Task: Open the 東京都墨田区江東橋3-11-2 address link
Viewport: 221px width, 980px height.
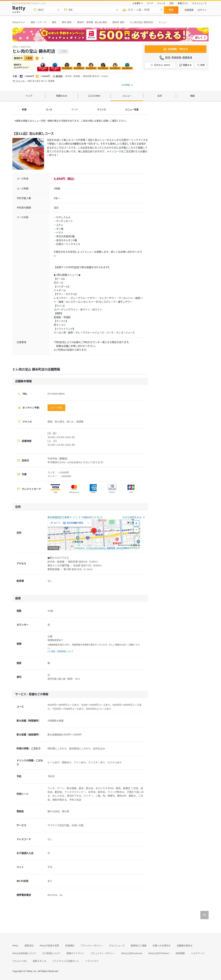Action: pos(75,517)
